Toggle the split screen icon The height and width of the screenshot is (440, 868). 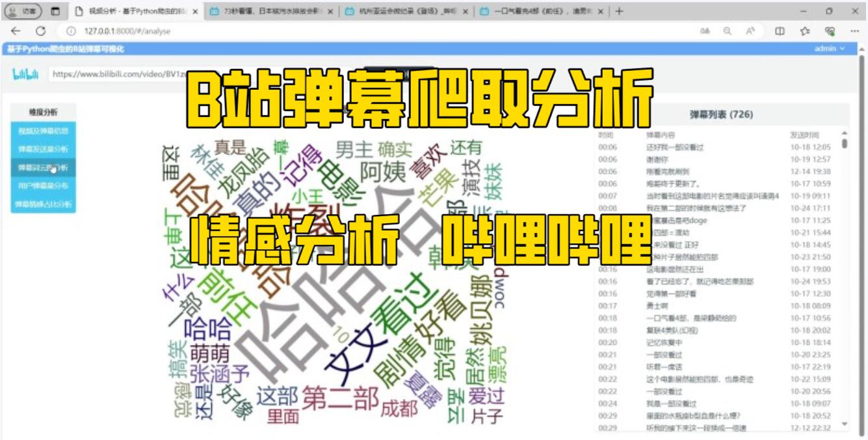tap(780, 31)
